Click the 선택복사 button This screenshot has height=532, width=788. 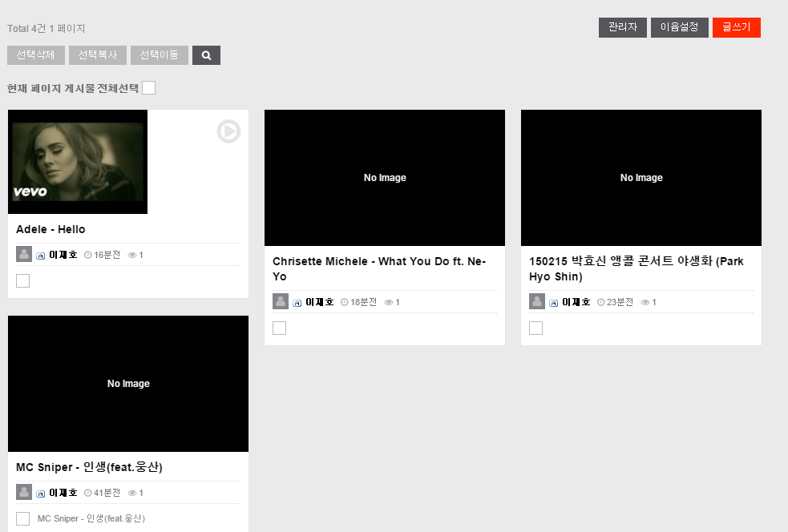[x=98, y=55]
